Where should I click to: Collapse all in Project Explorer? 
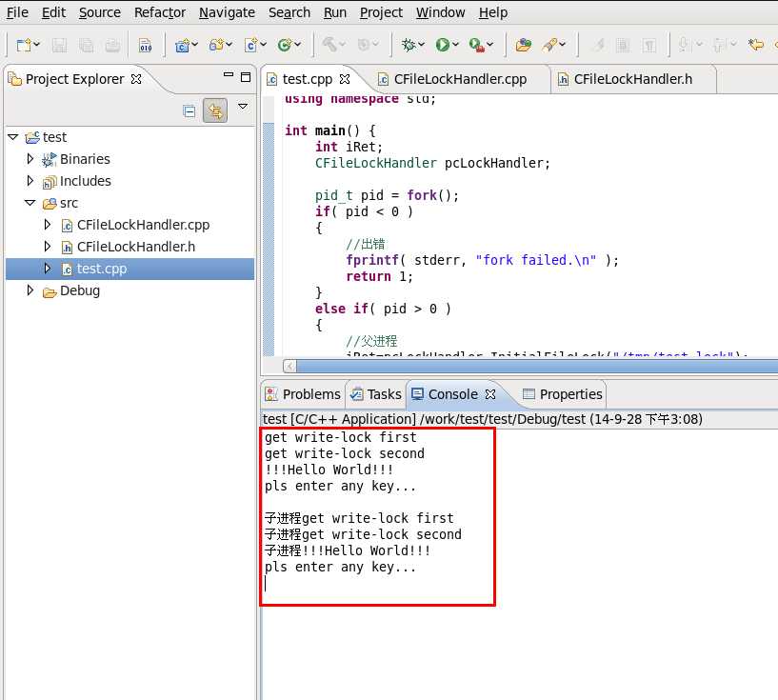click(x=190, y=110)
